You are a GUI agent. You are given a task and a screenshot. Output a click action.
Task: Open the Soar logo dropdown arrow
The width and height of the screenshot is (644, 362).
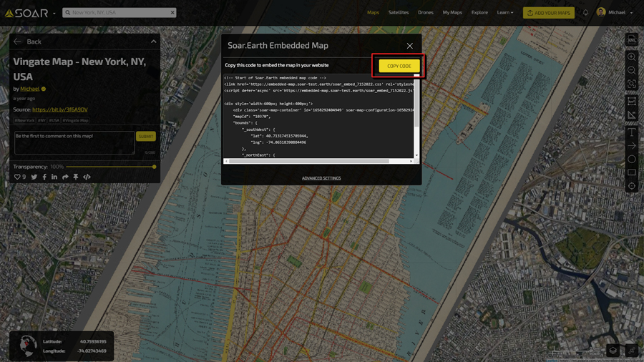(x=54, y=13)
